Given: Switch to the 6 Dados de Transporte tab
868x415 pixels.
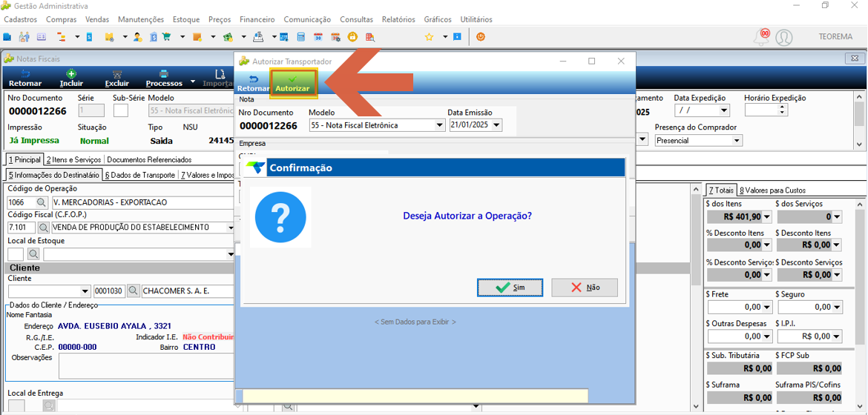Looking at the screenshot, I should (x=140, y=175).
